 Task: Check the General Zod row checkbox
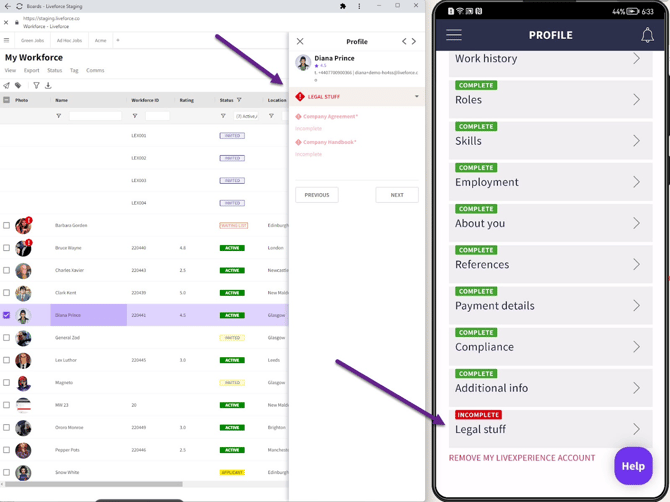(6, 338)
